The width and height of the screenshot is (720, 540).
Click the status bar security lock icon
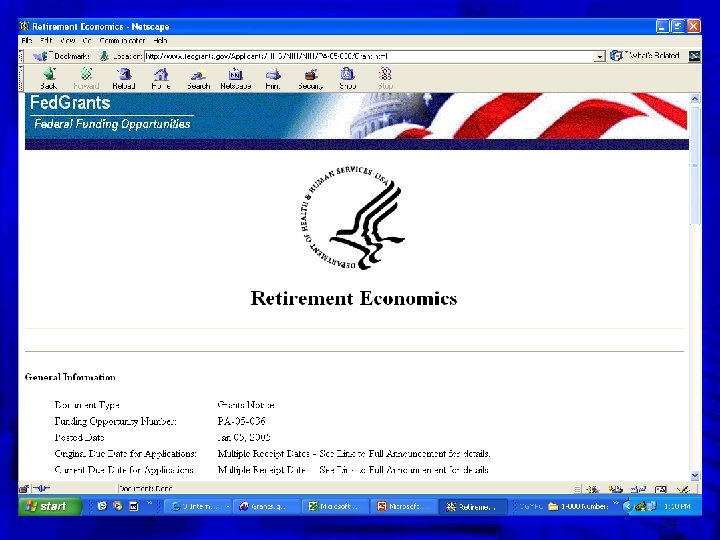24,489
